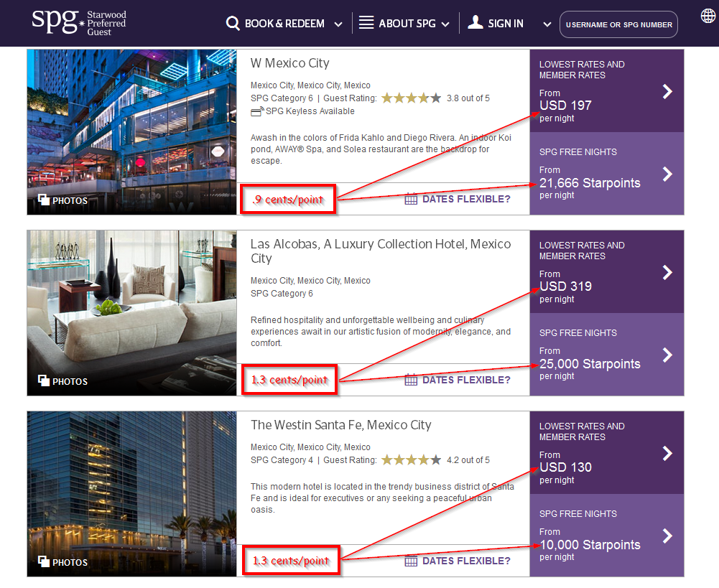Open the W Mexico City hotel title

289,63
